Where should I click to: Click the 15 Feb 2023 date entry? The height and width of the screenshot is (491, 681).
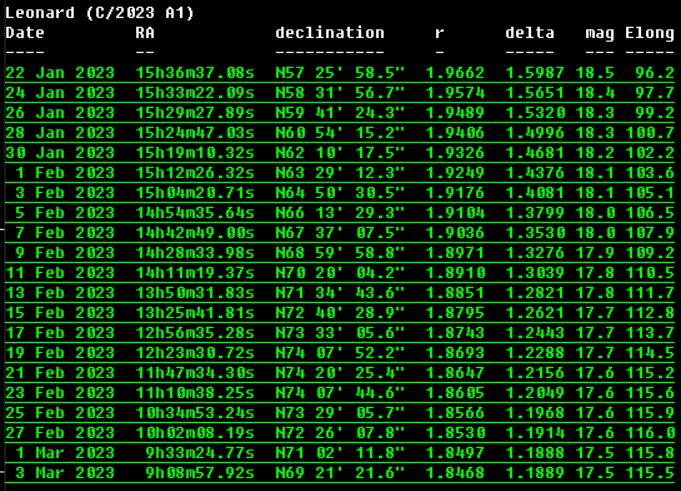[60, 313]
